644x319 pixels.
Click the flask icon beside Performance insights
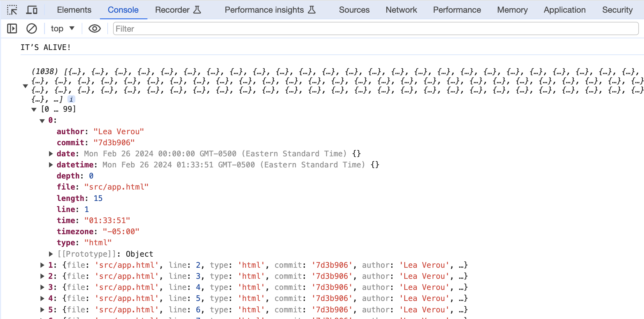pos(312,10)
